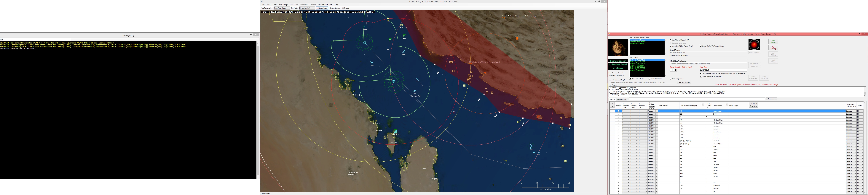
Task: Click arrow button beside Replacement header
Action: tap(727, 105)
